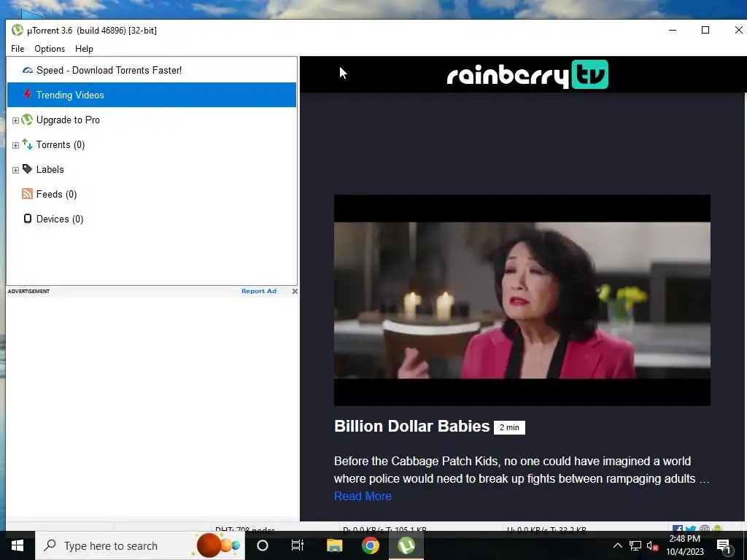
Task: Click the Read More link
Action: [363, 496]
